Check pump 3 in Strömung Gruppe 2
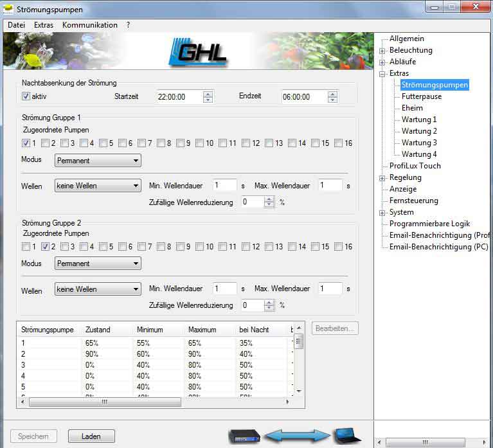 click(x=64, y=247)
